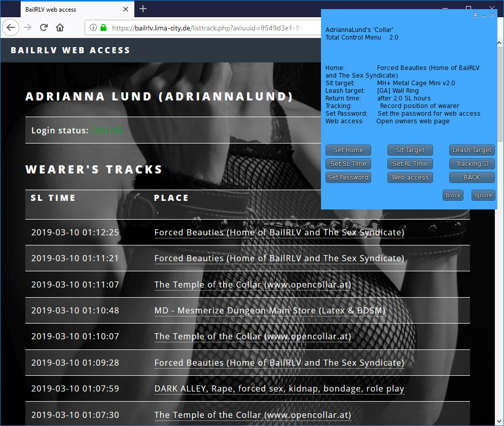Toggle the Tracking checkbox button

472,164
